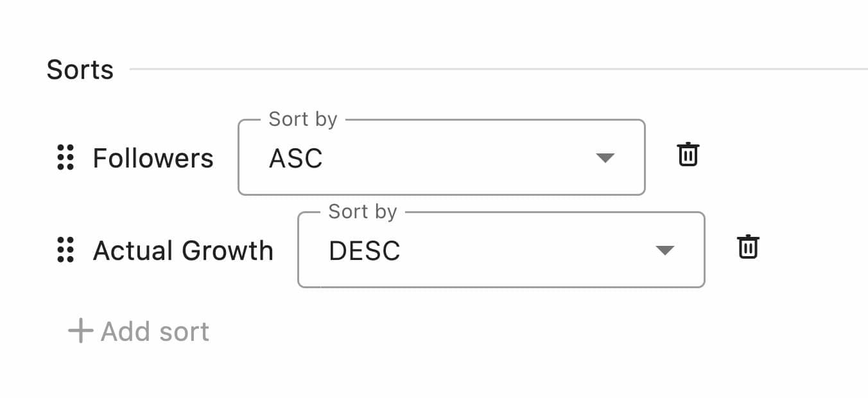Click the drag handle beside Actual Growth
This screenshot has height=398, width=868.
click(x=64, y=250)
